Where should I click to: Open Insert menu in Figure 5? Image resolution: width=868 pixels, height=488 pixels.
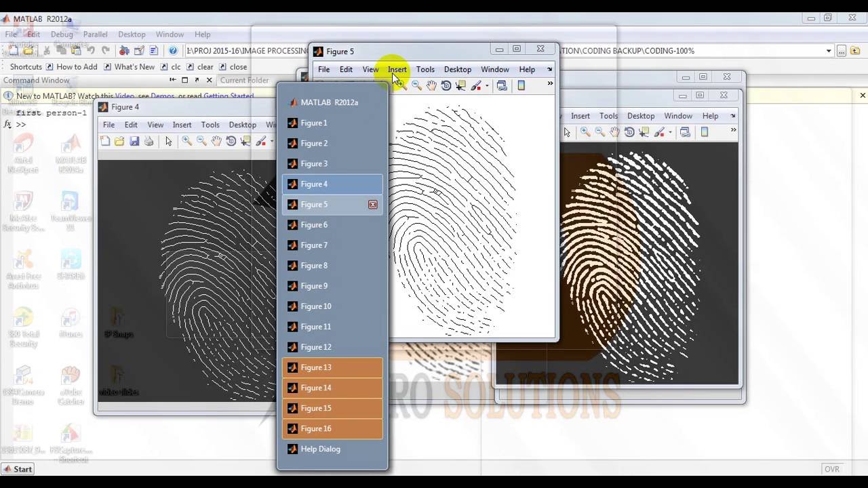click(397, 69)
